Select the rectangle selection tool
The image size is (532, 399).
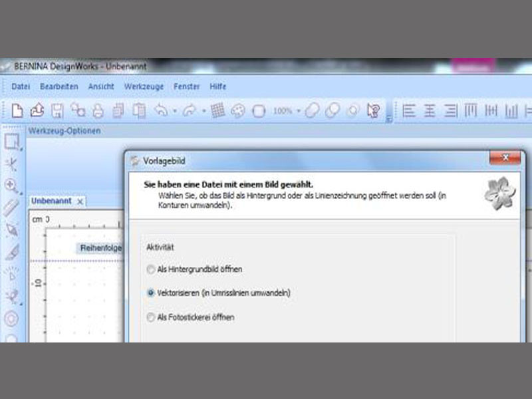point(12,142)
